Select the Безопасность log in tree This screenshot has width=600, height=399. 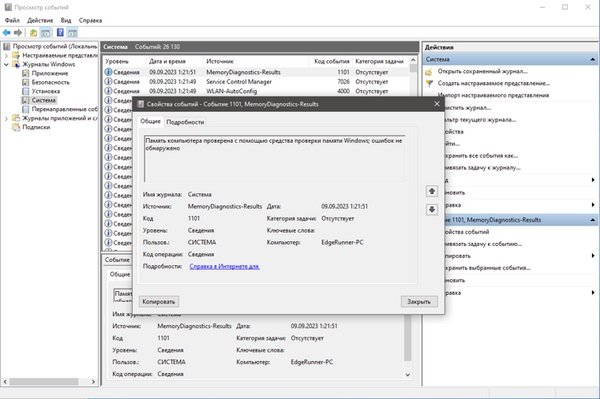[51, 82]
